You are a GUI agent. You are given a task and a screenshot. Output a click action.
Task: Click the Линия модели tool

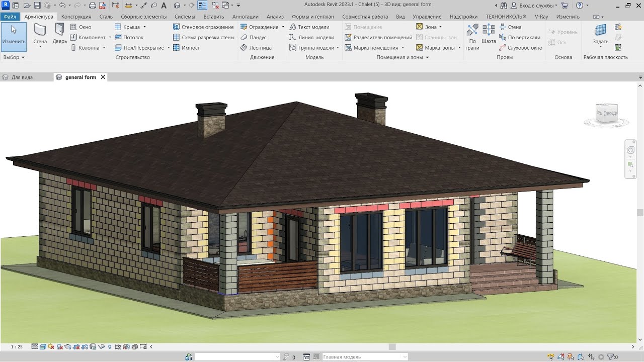click(311, 37)
